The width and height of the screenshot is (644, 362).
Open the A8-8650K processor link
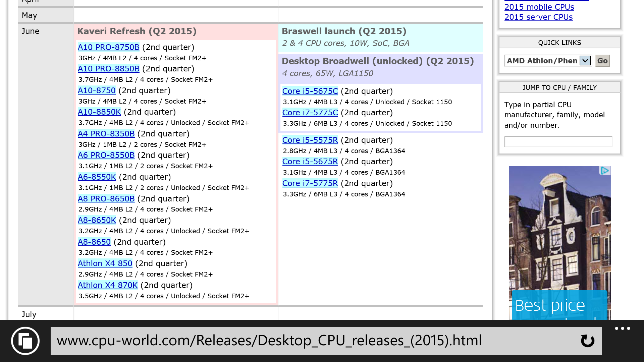pyautogui.click(x=97, y=220)
